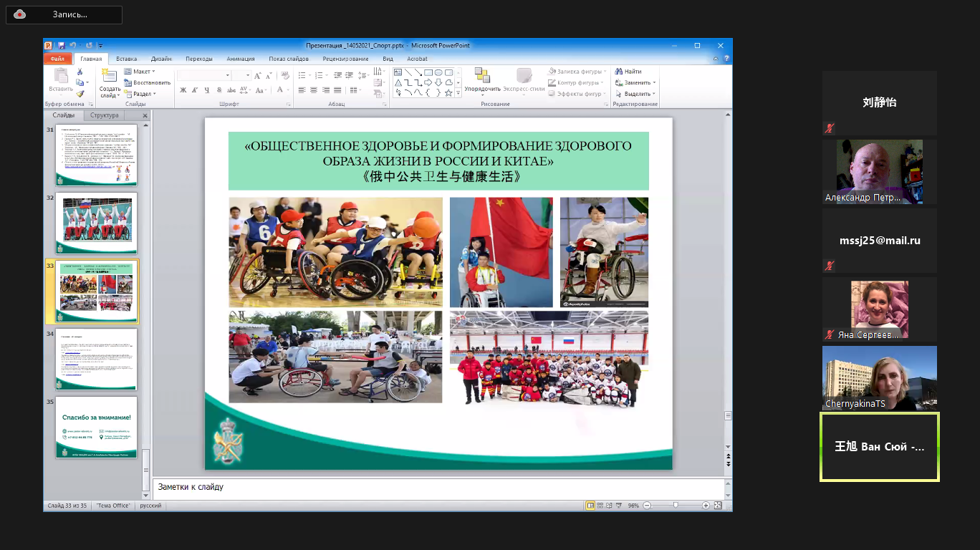The width and height of the screenshot is (980, 550).
Task: Open the font size combo box
Action: [241, 75]
